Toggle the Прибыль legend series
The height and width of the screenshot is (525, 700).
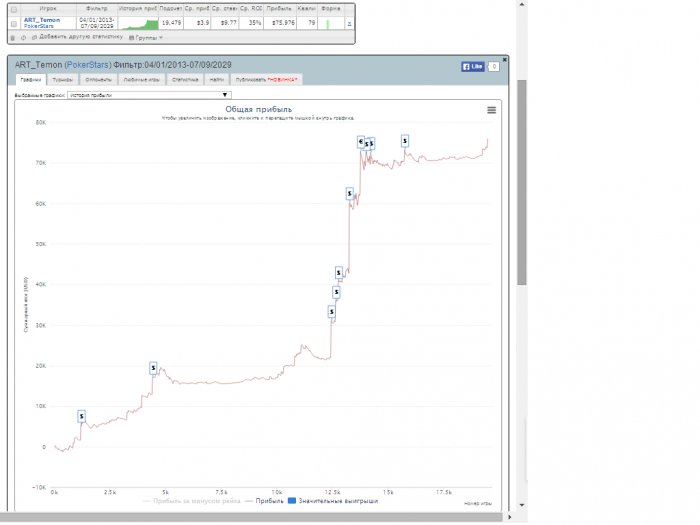click(264, 501)
